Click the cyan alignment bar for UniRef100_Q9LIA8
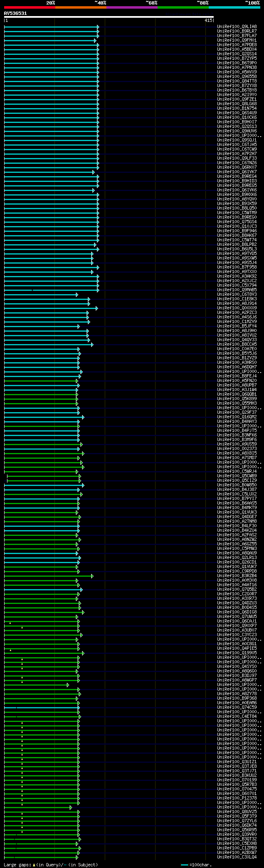The image size is (264, 868). point(52,27)
